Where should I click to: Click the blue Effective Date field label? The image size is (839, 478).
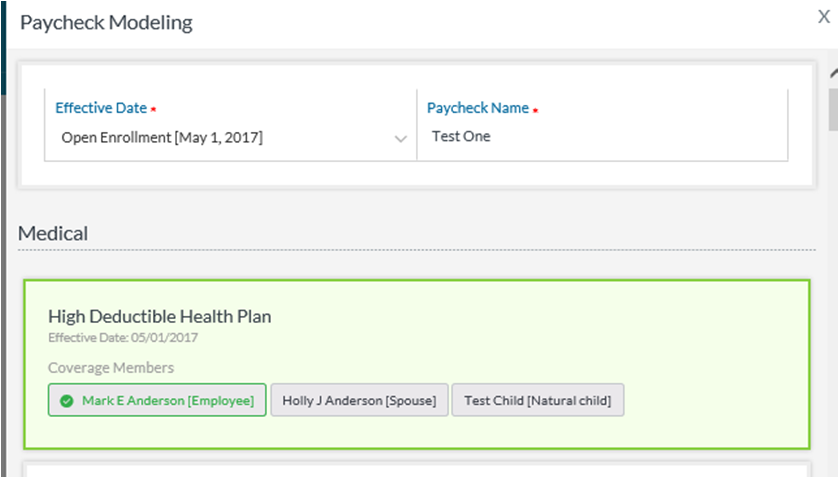(100, 108)
